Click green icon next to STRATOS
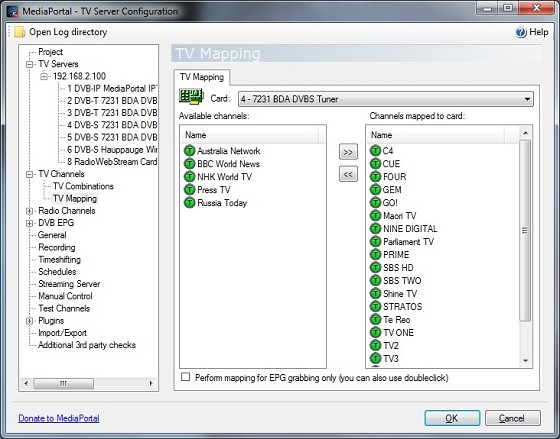 pyautogui.click(x=375, y=306)
